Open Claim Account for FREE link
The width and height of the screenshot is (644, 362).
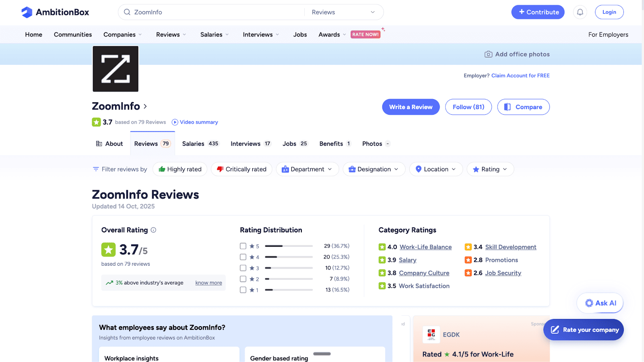[520, 76]
